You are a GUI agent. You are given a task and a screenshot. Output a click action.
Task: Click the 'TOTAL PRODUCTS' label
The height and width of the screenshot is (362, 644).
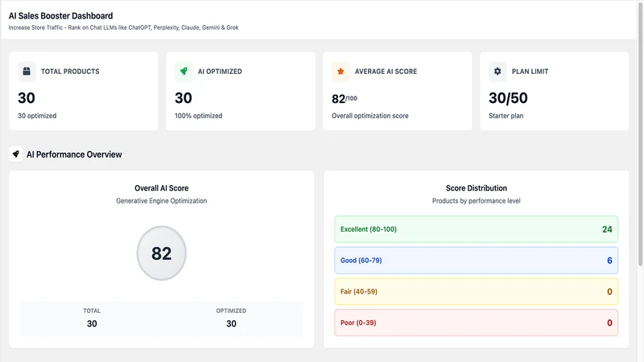(70, 72)
